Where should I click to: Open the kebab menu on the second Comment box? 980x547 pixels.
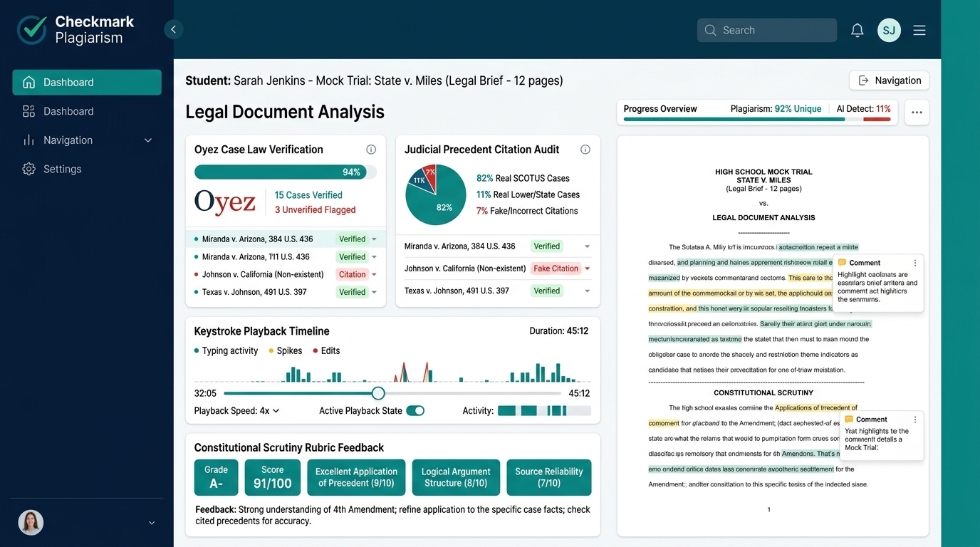tap(915, 420)
